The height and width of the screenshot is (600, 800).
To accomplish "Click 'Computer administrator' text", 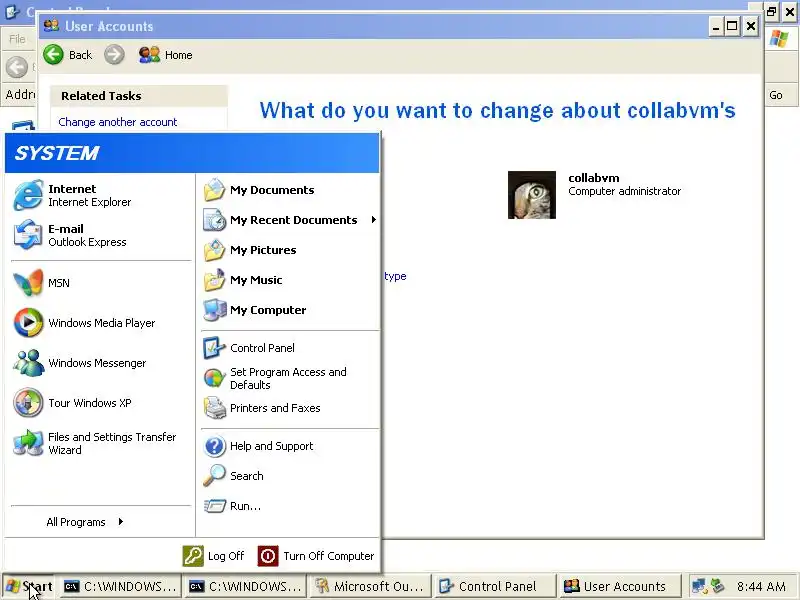I will pos(624,191).
